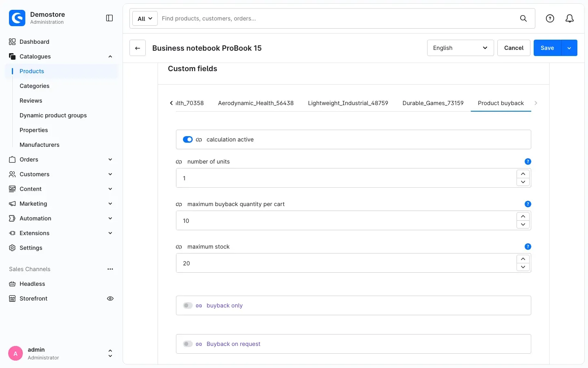Expand the Orders menu
This screenshot has height=368, width=588.
[110, 159]
